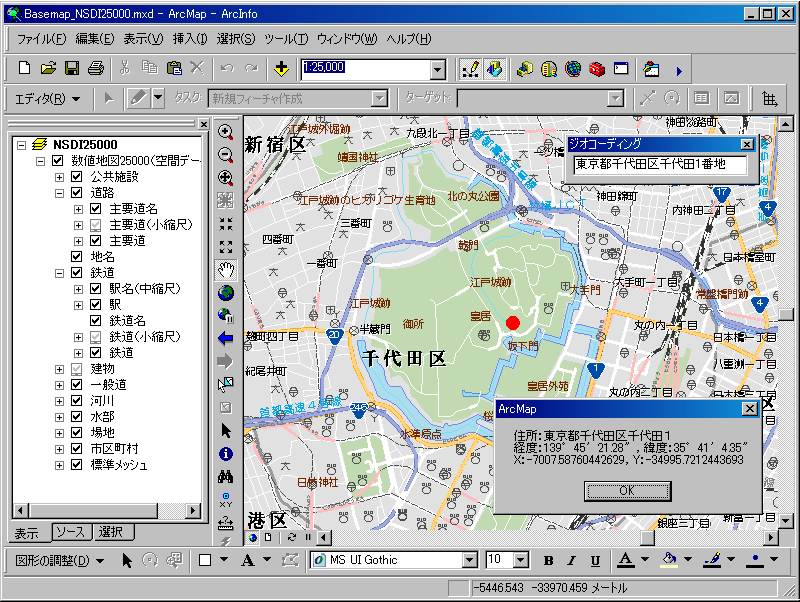Apply italic text formatting
800x602 pixels.
(571, 560)
